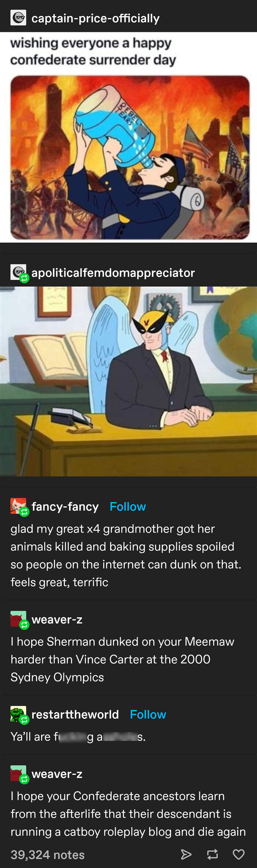View the 39,324 notes
The height and width of the screenshot is (868, 257).
click(47, 855)
